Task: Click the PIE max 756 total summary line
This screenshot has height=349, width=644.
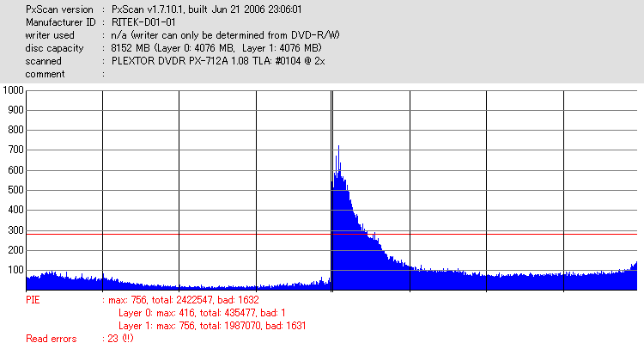Action: click(184, 300)
